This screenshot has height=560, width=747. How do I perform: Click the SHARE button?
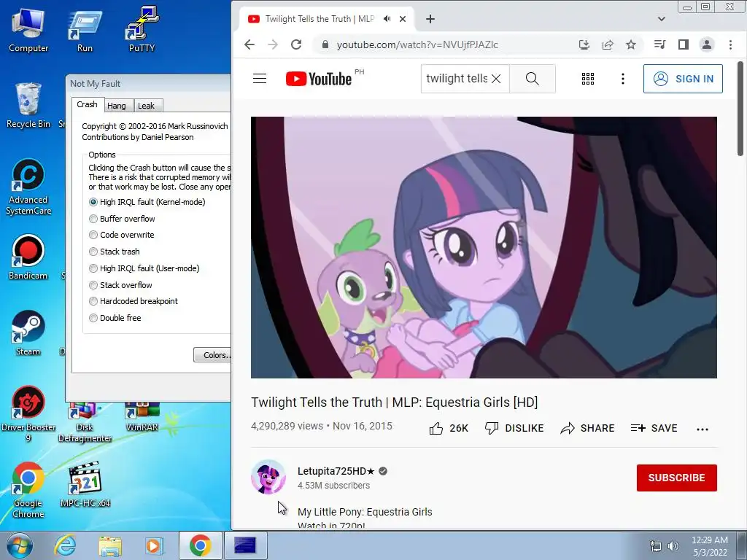click(x=587, y=428)
